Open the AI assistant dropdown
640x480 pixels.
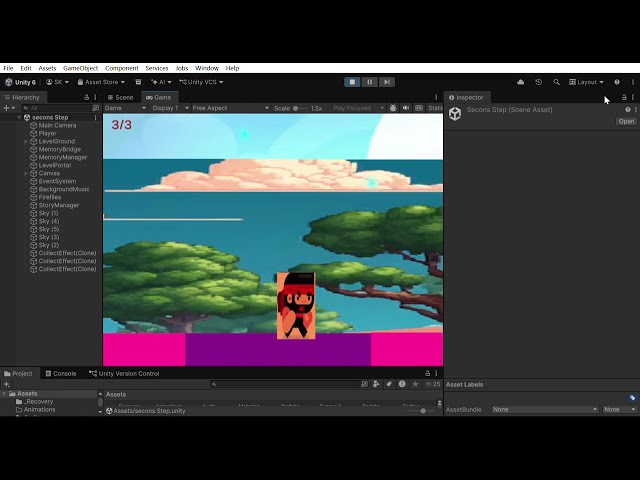[161, 82]
